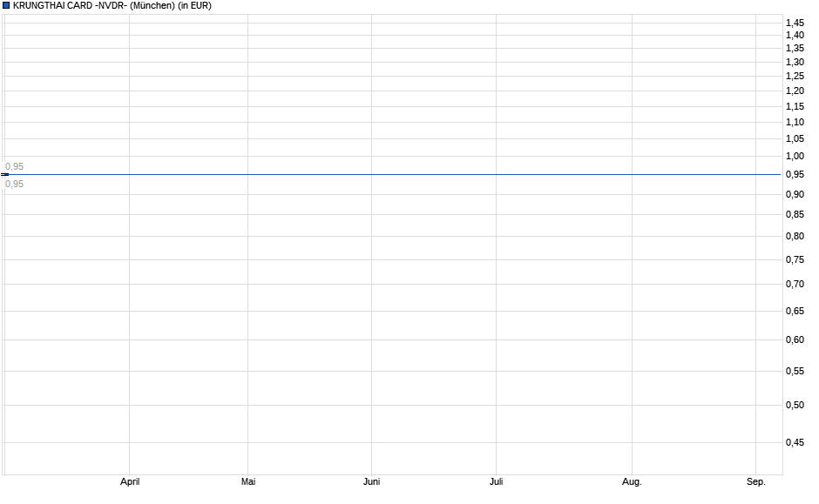
Task: Click the '0,60' y-axis value
Action: pos(795,339)
